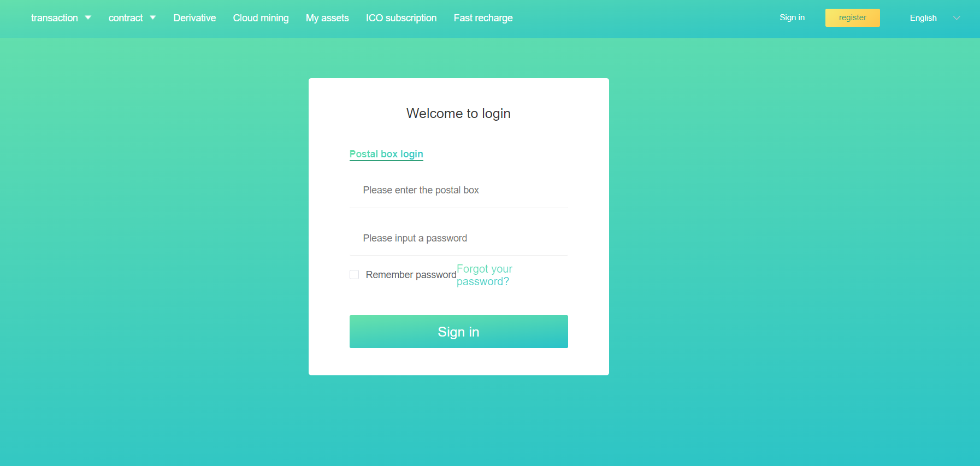Open the contract menu

point(126,18)
